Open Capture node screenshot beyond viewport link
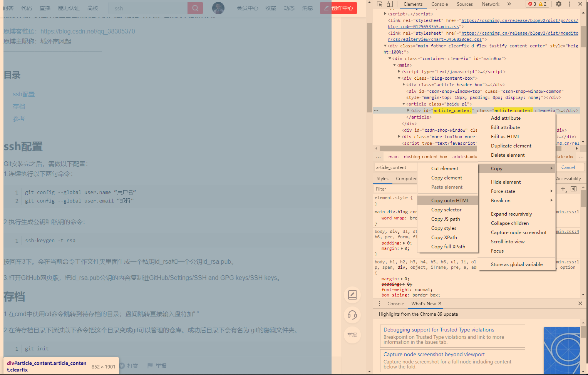 pyautogui.click(x=434, y=354)
